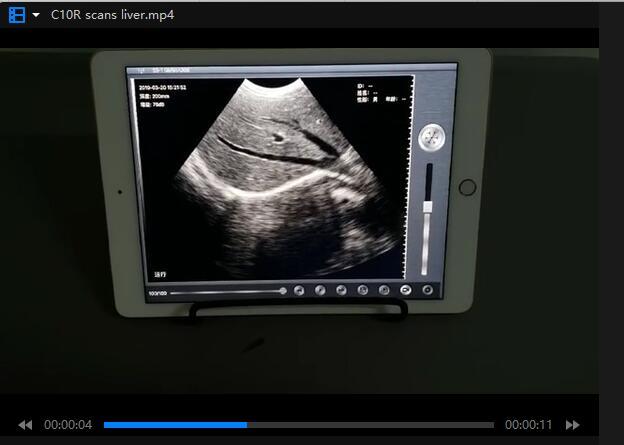Viewport: 624px width, 445px height.
Task: Click the elapsed time 00:00:04 label
Action: (x=68, y=425)
